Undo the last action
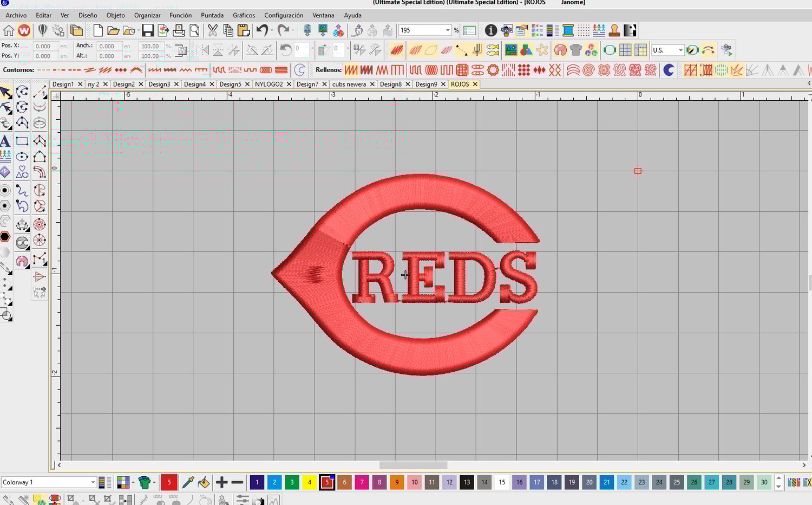Screen dimensions: 812x505 [x=262, y=30]
